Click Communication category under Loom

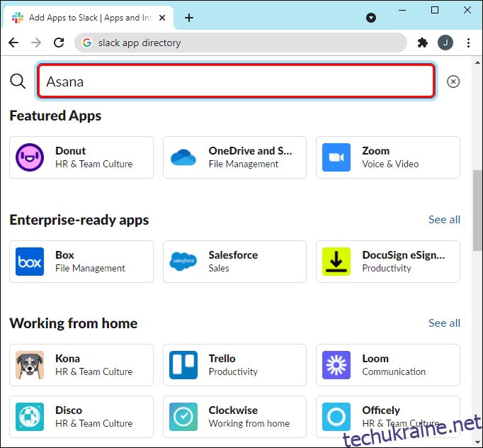394,371
